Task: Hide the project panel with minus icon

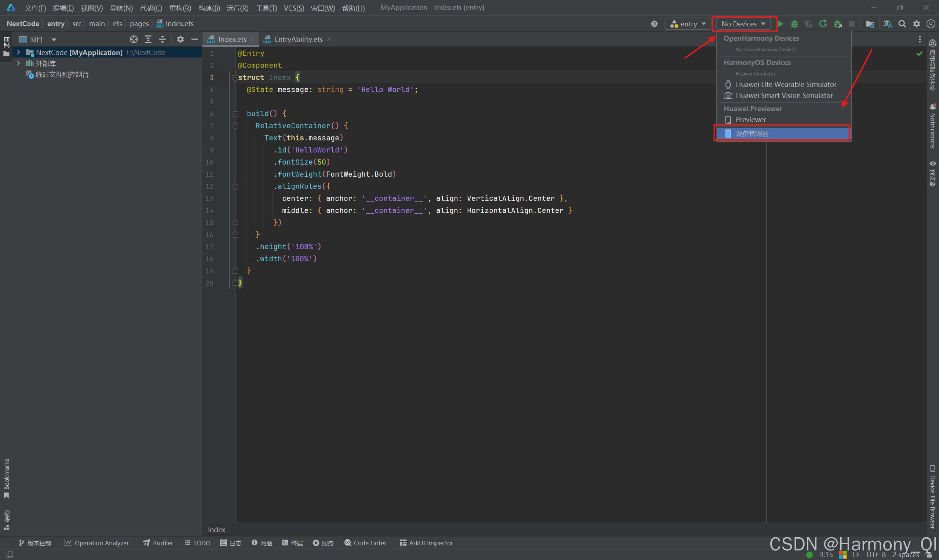Action: click(x=195, y=39)
